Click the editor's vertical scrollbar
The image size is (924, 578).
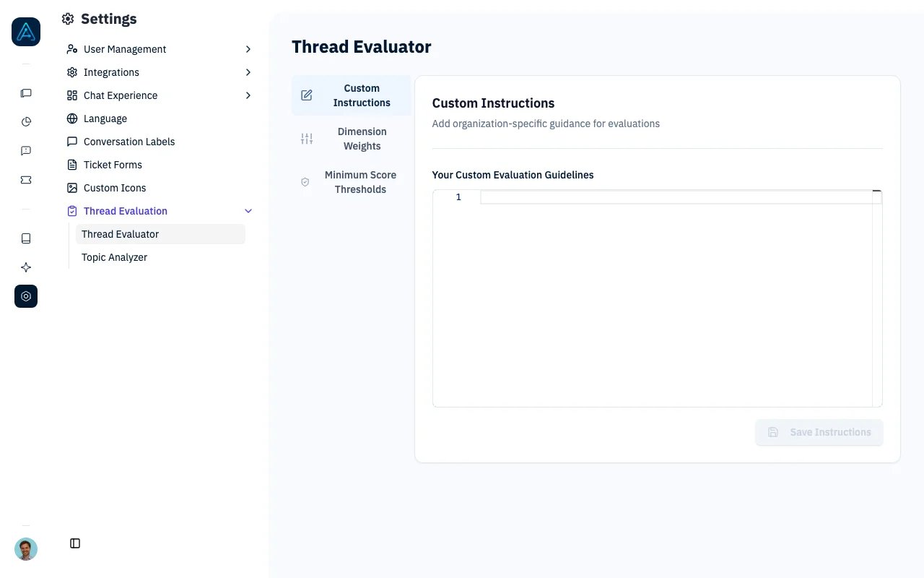(x=877, y=298)
